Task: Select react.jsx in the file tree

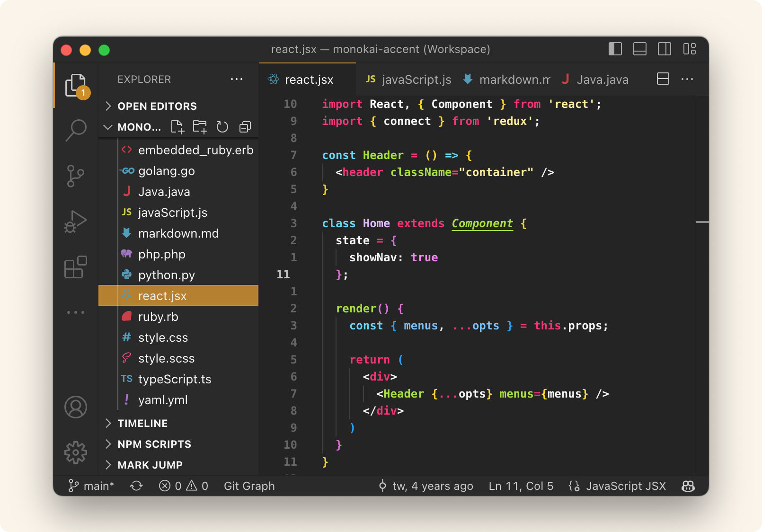Action: coord(178,296)
